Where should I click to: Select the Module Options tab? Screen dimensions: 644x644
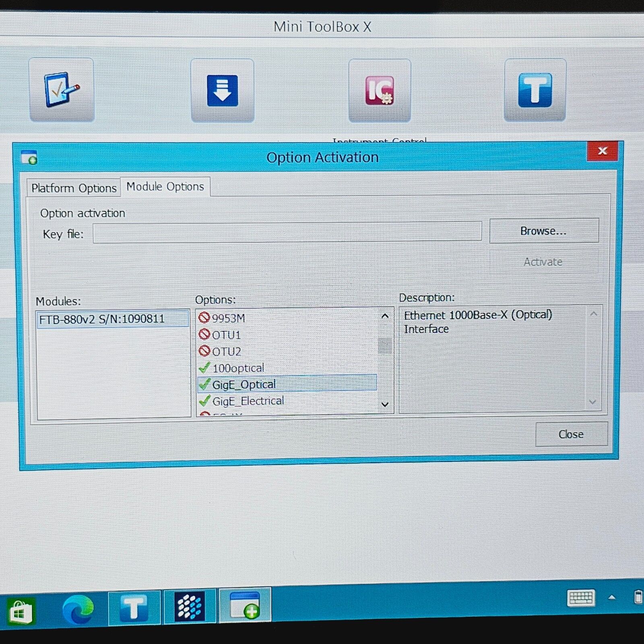pyautogui.click(x=165, y=187)
